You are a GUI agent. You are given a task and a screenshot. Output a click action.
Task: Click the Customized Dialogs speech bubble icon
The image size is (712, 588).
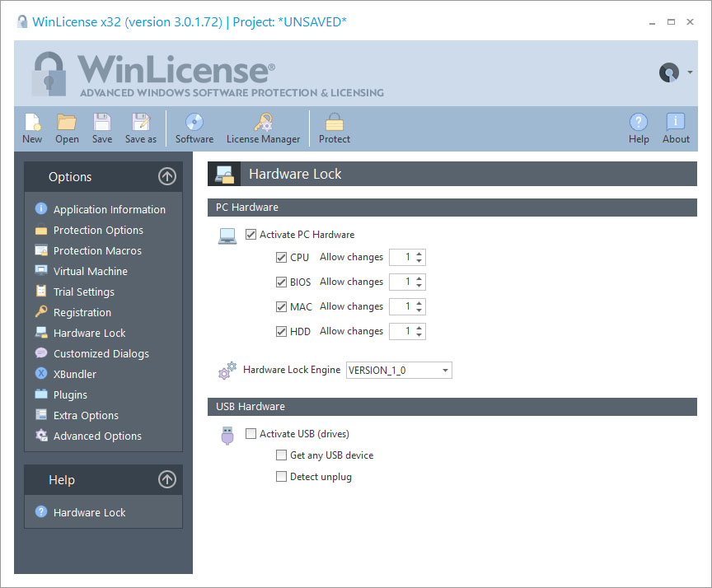click(41, 352)
